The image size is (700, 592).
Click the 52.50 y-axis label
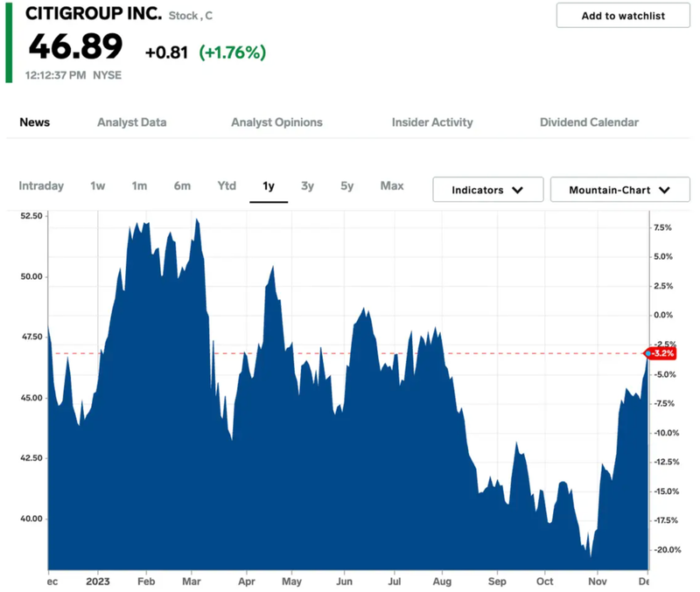pos(31,216)
